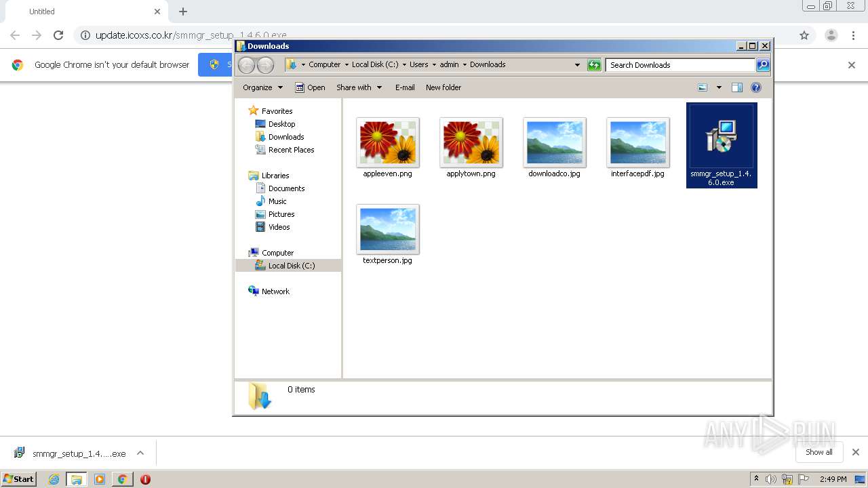Open the Windows Start menu
Viewport: 868px width, 488px height.
pos(19,479)
